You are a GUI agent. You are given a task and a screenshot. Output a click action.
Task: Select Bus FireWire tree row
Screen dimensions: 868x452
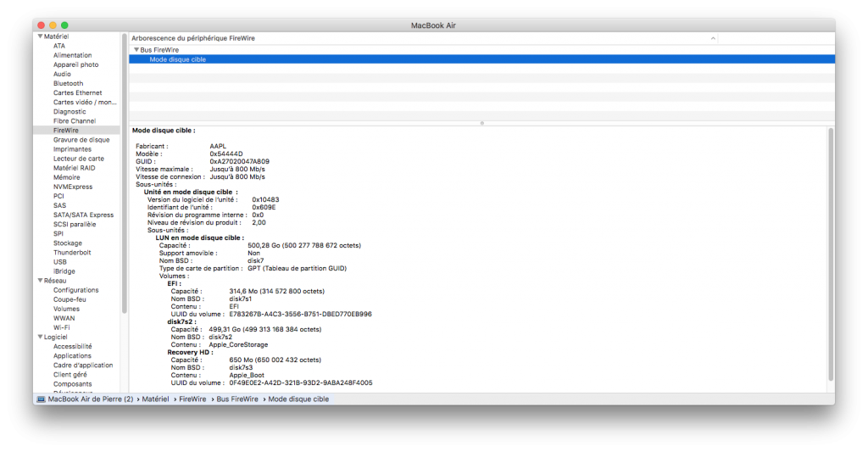coord(481,50)
